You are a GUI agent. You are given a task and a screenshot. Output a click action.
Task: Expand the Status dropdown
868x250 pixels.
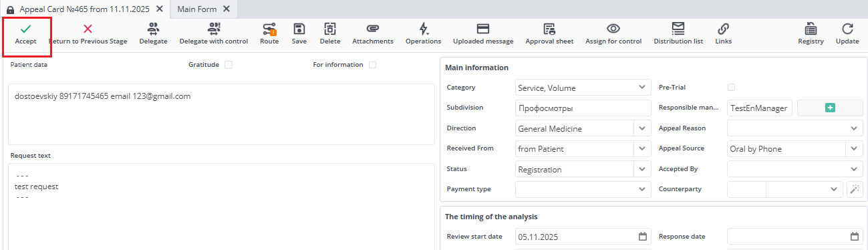(x=642, y=169)
